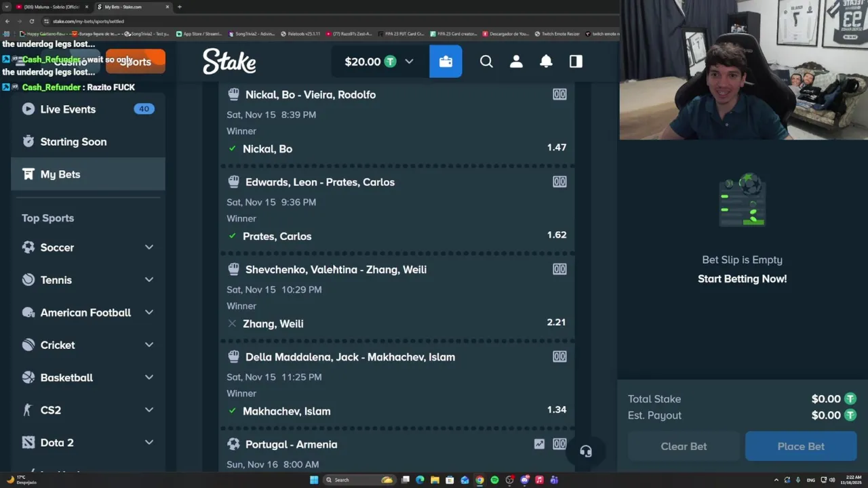Click the Place Bet button
Screen dimensions: 868x488
(x=801, y=446)
